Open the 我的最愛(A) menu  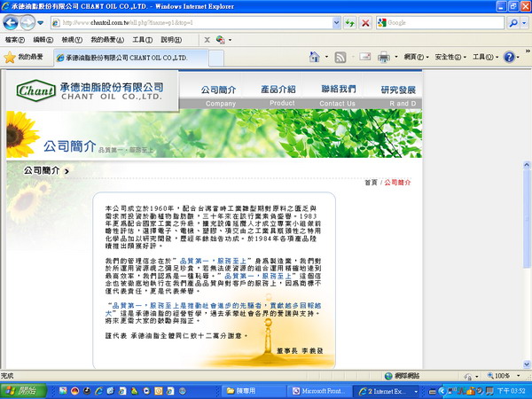click(x=107, y=40)
